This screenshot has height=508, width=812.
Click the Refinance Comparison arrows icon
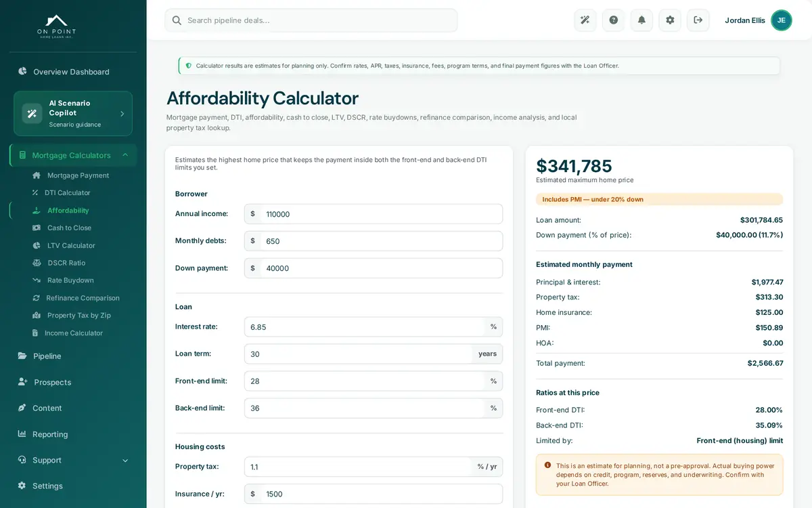point(36,298)
